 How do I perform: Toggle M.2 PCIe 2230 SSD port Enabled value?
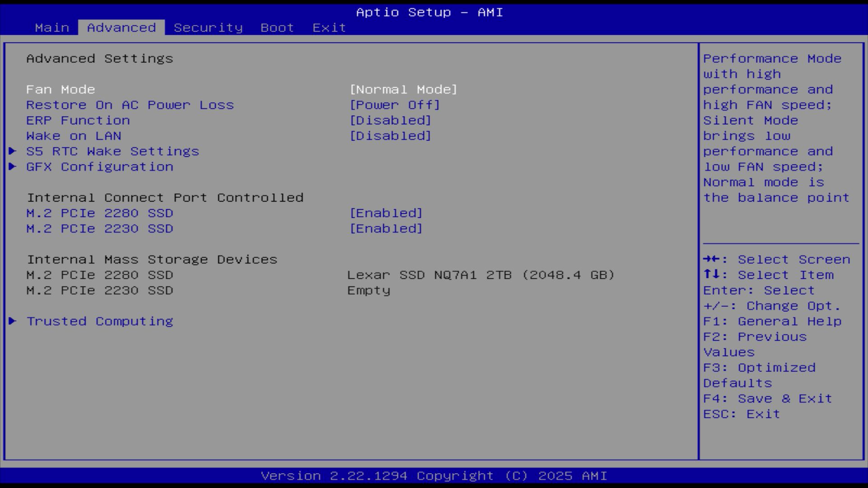386,228
